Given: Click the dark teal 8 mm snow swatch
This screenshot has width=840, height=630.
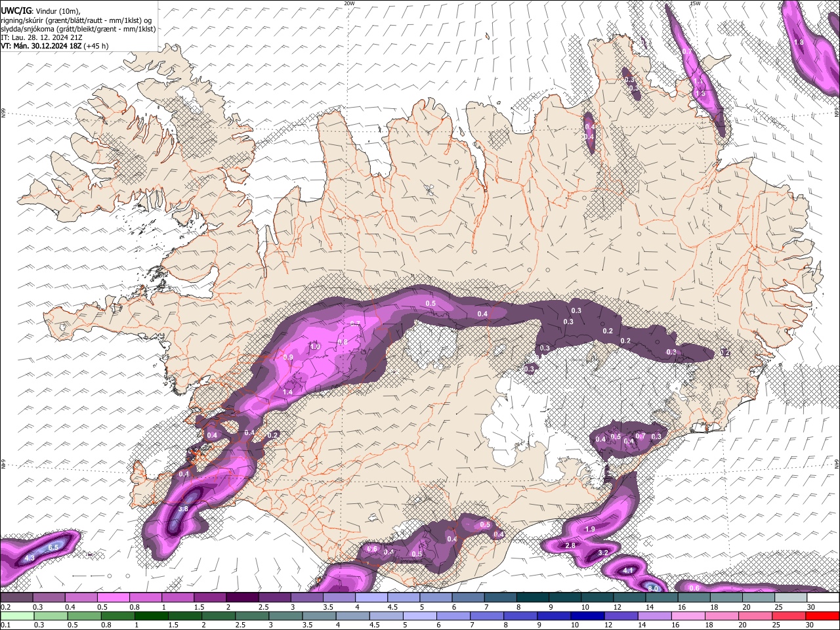Looking at the screenshot, I should 533,597.
